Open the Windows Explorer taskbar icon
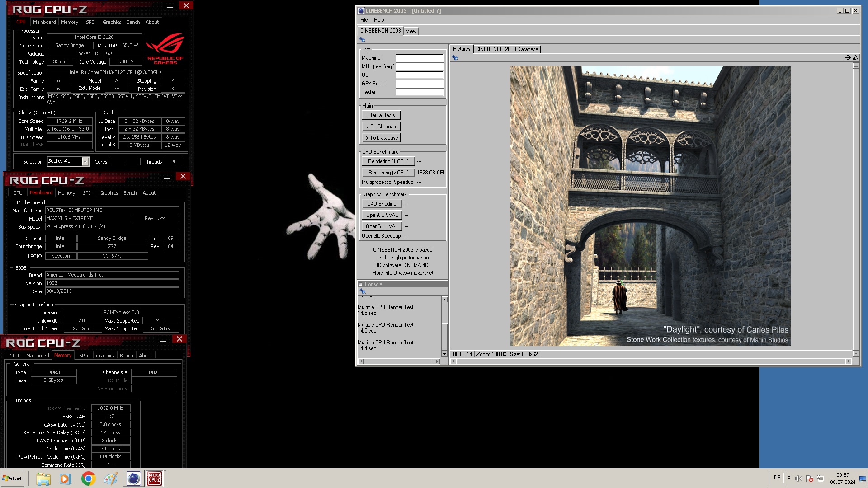The width and height of the screenshot is (868, 488). [x=43, y=479]
